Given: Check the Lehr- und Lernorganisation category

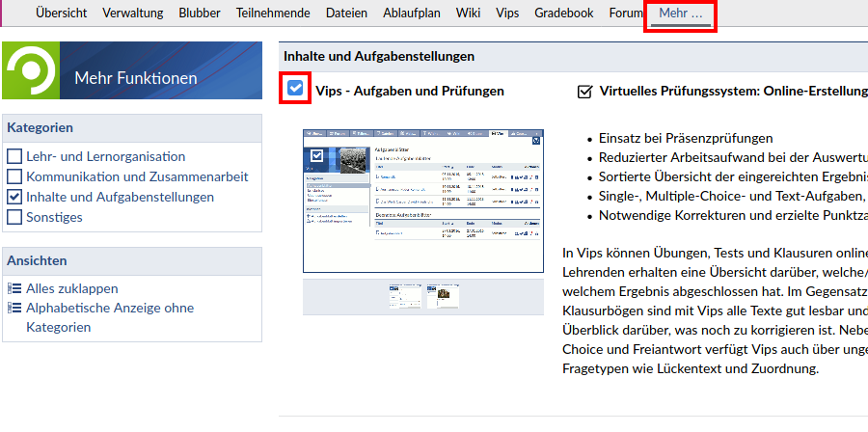Looking at the screenshot, I should pos(14,156).
